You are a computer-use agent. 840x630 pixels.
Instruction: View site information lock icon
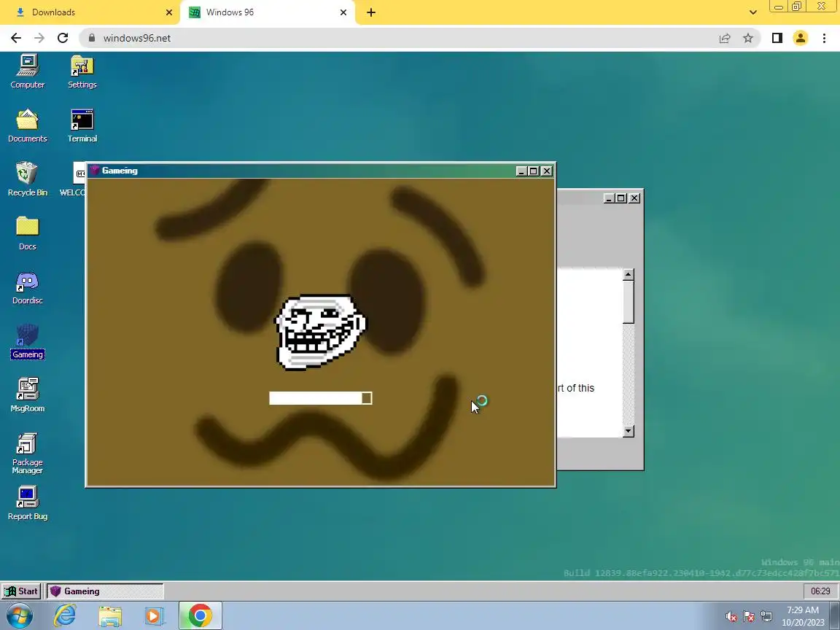pyautogui.click(x=92, y=38)
